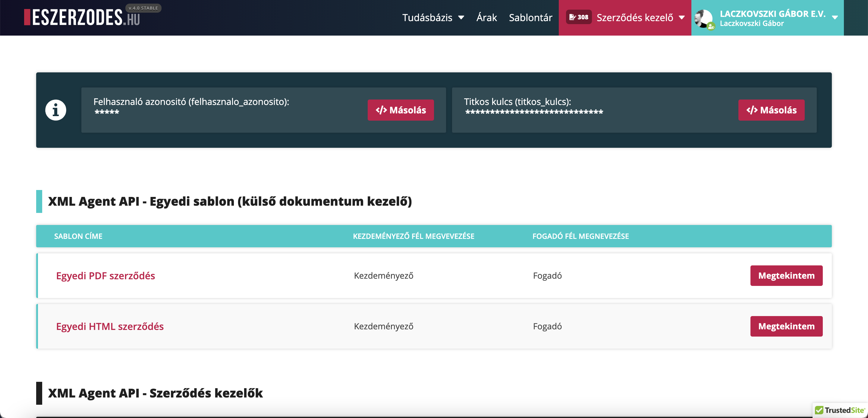Click the code icon on titkos_kulcs Másolás button
Screen dimensions: 868x418
tap(752, 109)
